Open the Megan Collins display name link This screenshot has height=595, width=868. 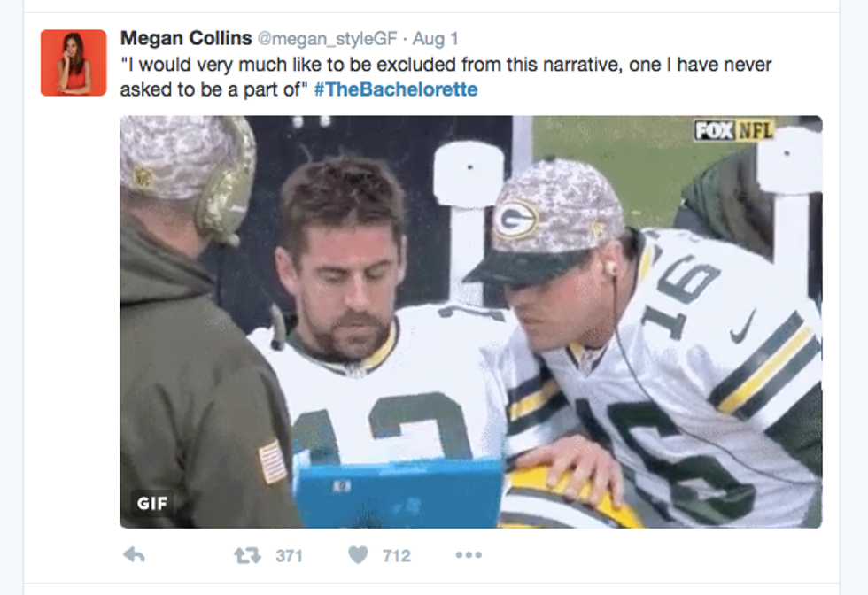pyautogui.click(x=186, y=38)
